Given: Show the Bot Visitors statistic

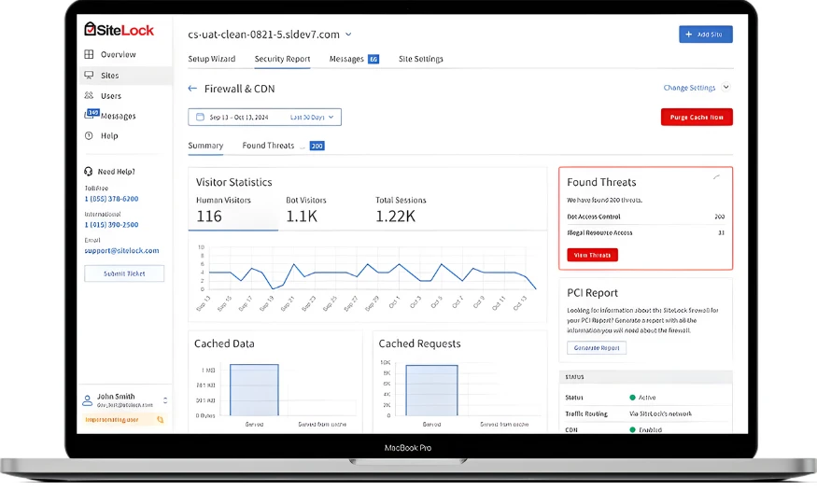Looking at the screenshot, I should tap(306, 210).
